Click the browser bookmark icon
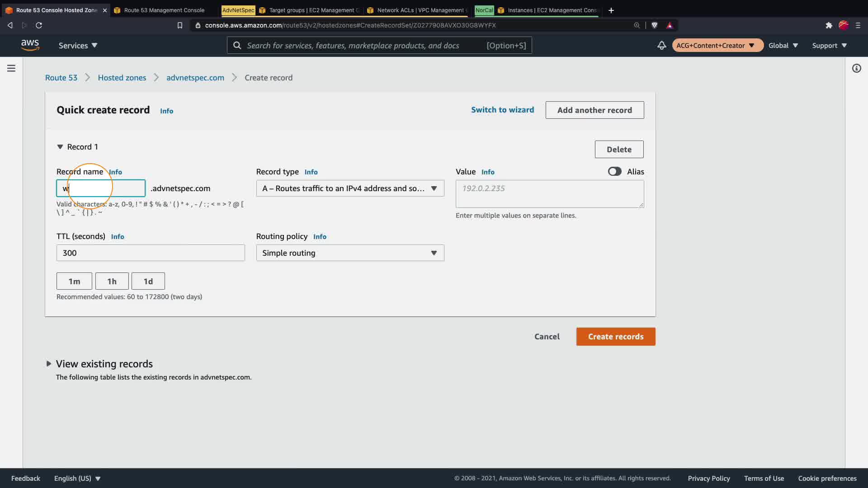868x488 pixels. pyautogui.click(x=180, y=25)
